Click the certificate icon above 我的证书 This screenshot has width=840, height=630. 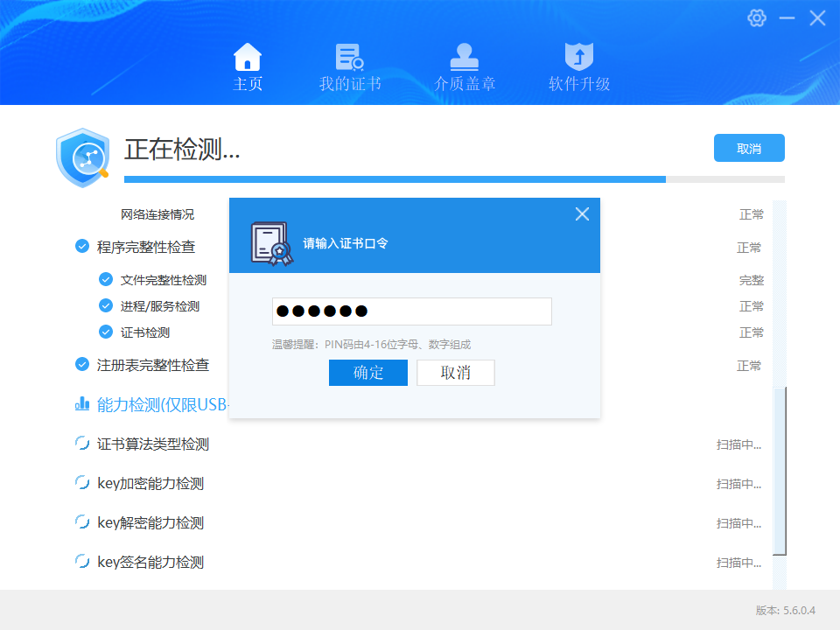point(350,57)
